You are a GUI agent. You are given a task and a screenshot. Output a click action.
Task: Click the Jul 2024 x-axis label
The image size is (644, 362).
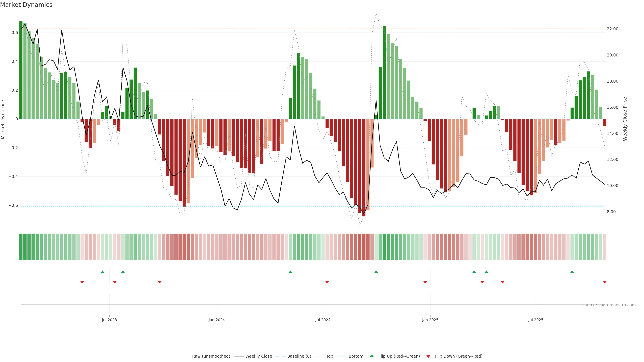point(323,320)
